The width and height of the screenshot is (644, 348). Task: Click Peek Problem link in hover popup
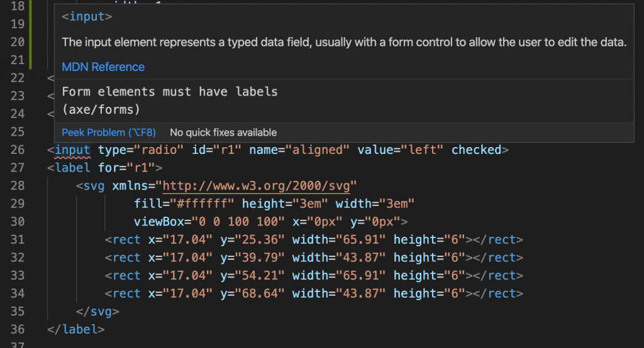coord(109,133)
